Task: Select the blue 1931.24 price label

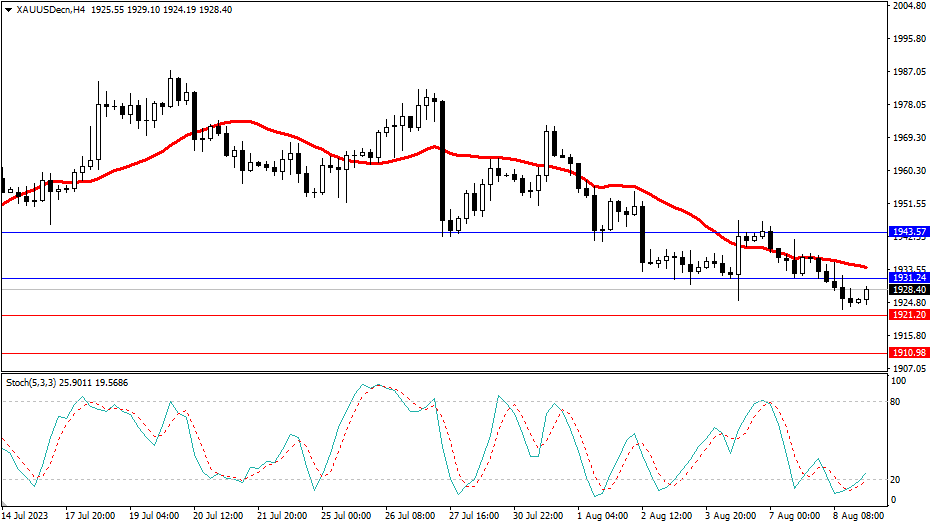Action: point(910,278)
